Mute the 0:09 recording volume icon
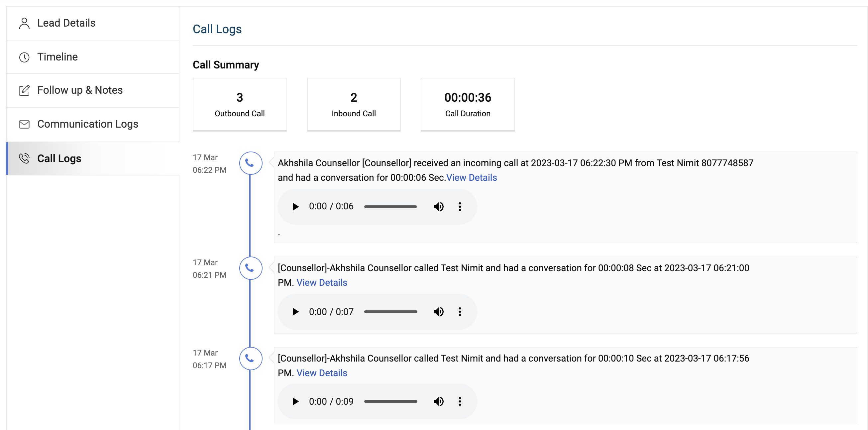Screen dimensions: 868x430 (438, 402)
